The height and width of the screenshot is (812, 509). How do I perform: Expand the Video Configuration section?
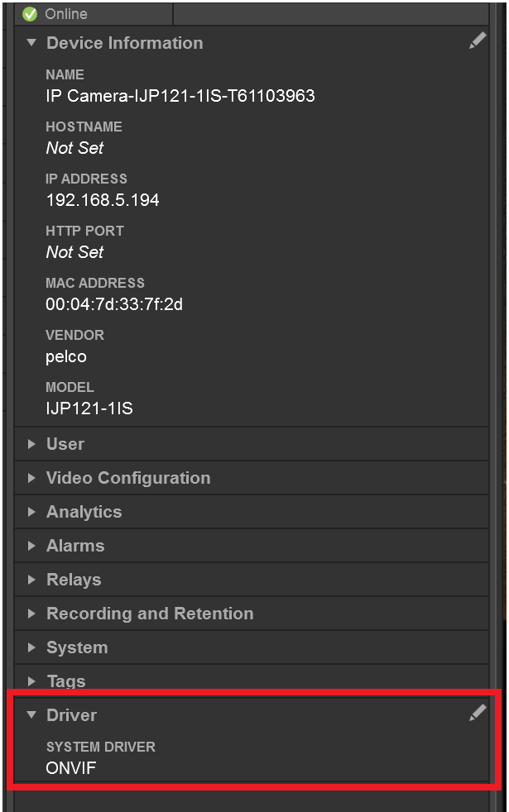(31, 478)
